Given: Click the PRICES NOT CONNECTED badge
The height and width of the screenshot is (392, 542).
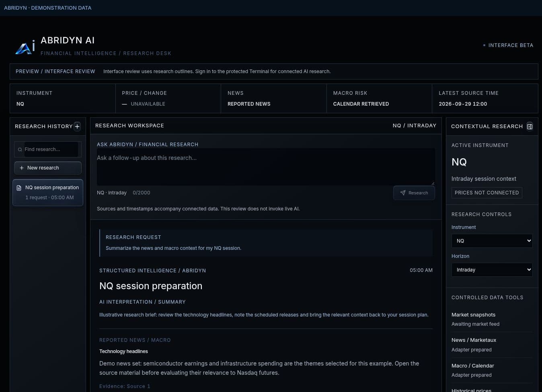Looking at the screenshot, I should [487, 193].
